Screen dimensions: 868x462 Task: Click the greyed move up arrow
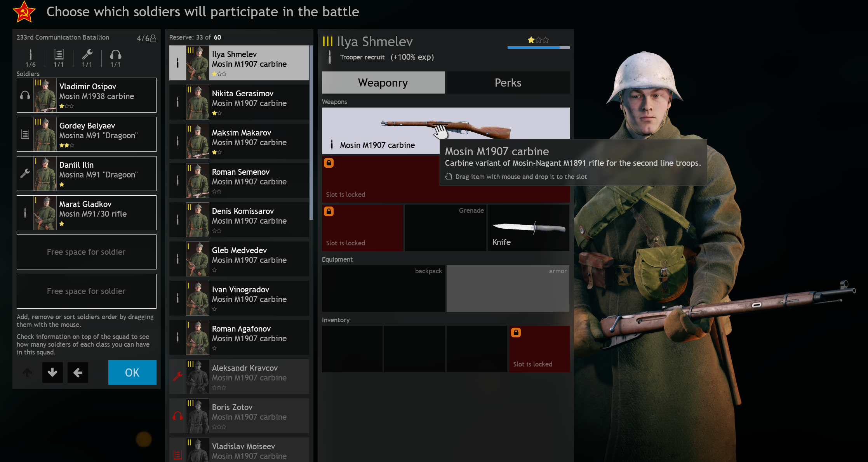[27, 373]
